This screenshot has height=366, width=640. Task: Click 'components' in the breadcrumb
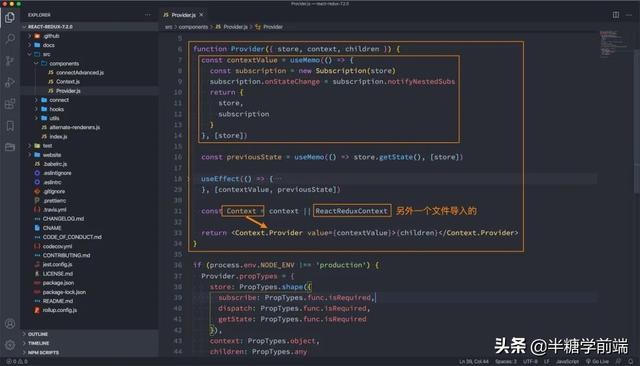tap(193, 27)
